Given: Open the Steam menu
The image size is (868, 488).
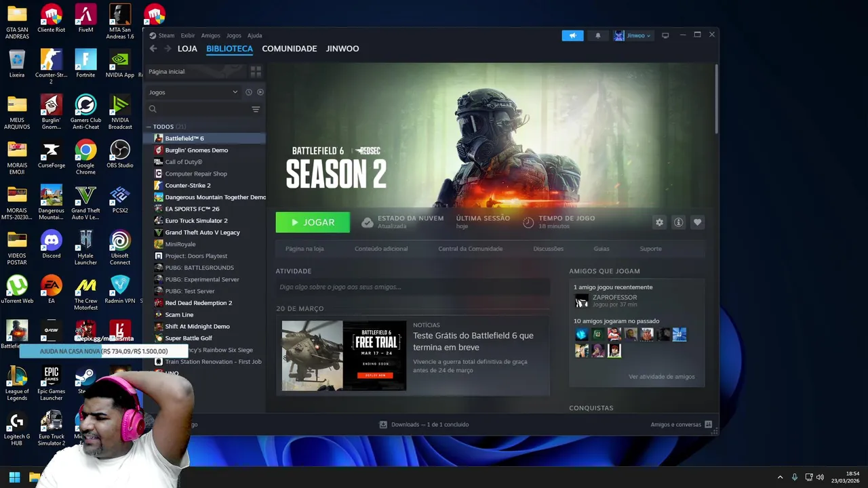Looking at the screenshot, I should (166, 35).
